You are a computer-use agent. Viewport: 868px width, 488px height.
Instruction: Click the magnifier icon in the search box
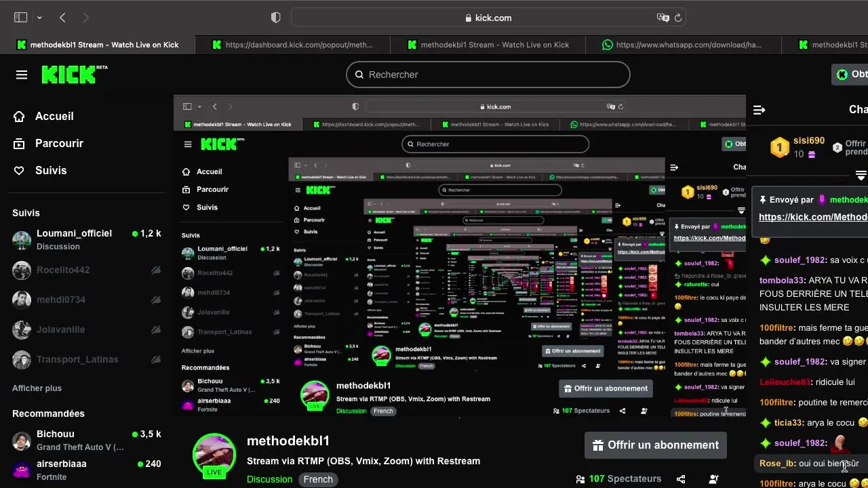[358, 75]
